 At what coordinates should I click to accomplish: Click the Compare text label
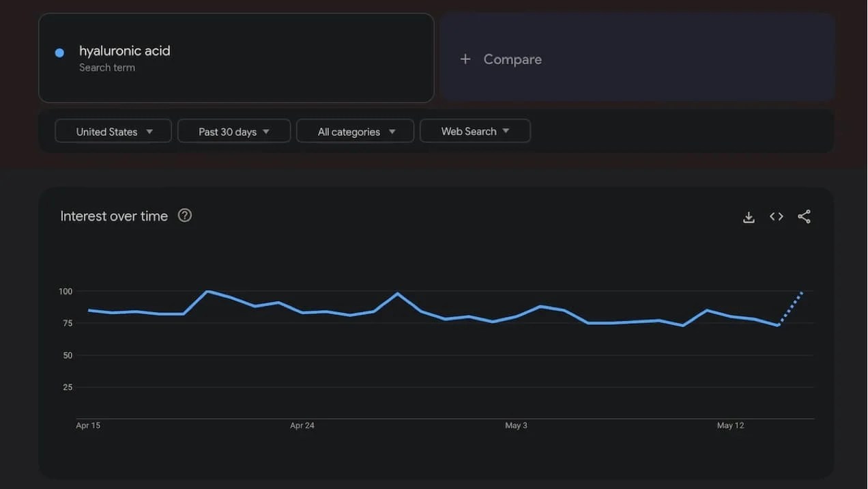click(512, 59)
